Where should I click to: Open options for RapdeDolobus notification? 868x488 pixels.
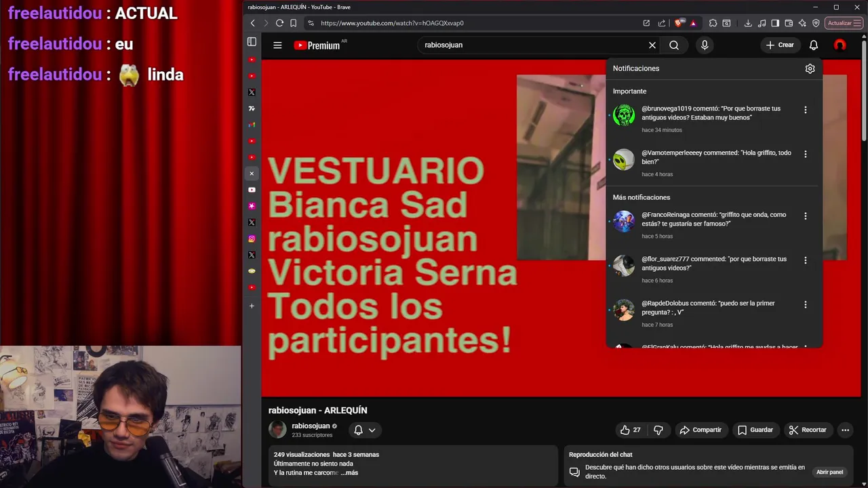[x=806, y=305]
